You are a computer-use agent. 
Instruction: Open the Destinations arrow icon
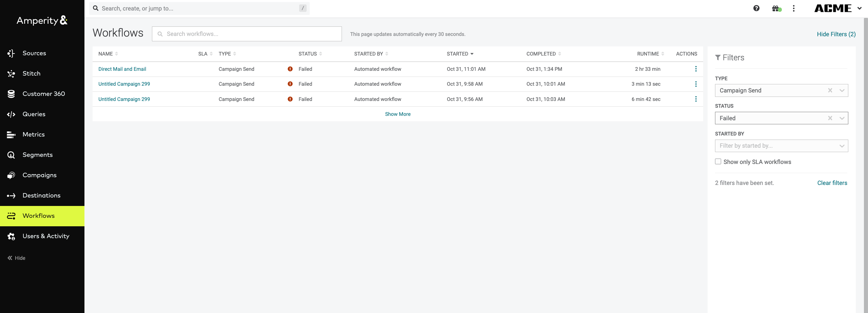11,195
